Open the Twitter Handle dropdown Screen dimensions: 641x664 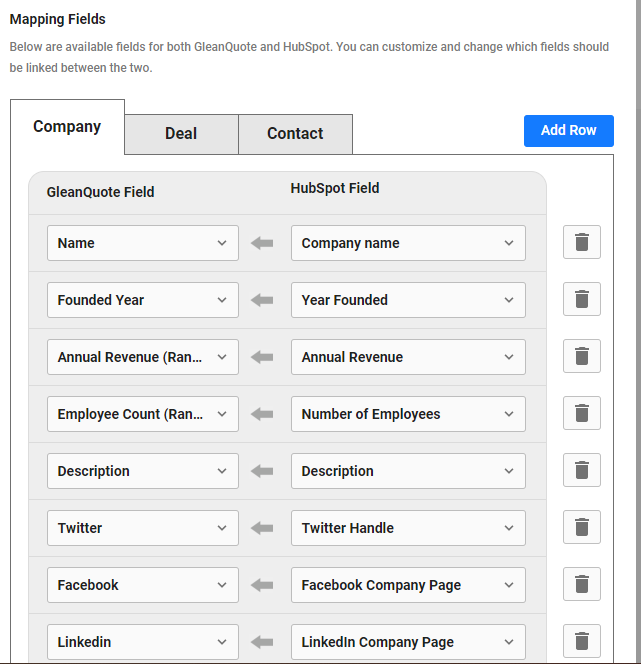coord(408,528)
